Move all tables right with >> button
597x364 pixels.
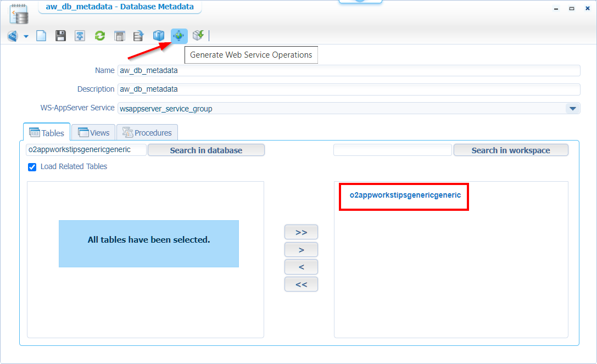301,232
